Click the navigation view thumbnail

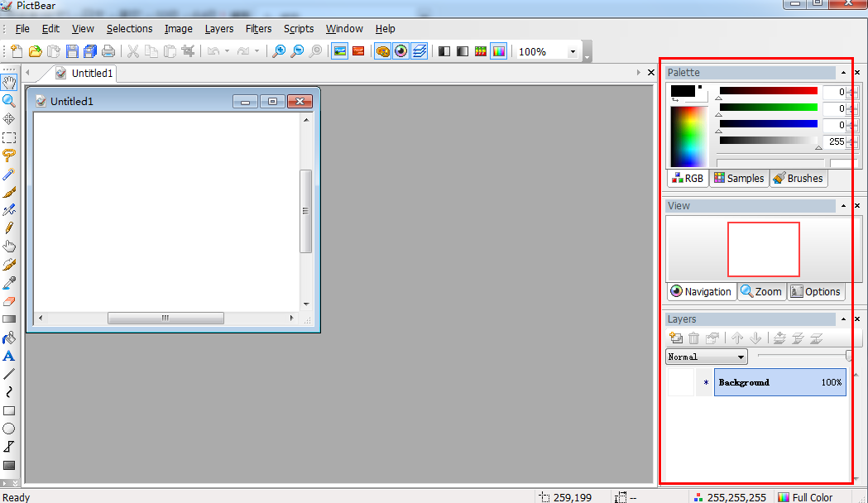(x=764, y=250)
